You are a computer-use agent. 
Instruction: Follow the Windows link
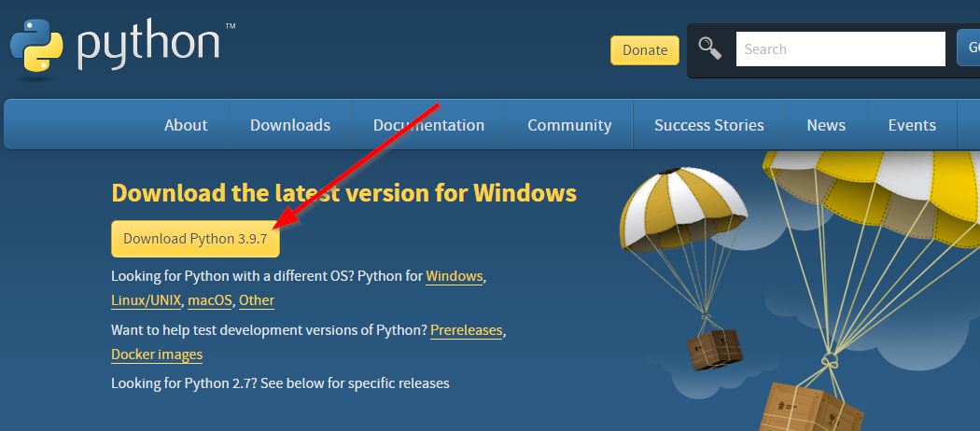pos(455,276)
